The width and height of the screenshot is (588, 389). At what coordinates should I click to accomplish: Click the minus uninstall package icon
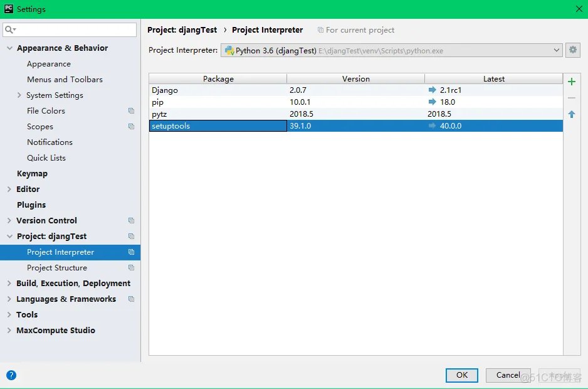coord(572,98)
